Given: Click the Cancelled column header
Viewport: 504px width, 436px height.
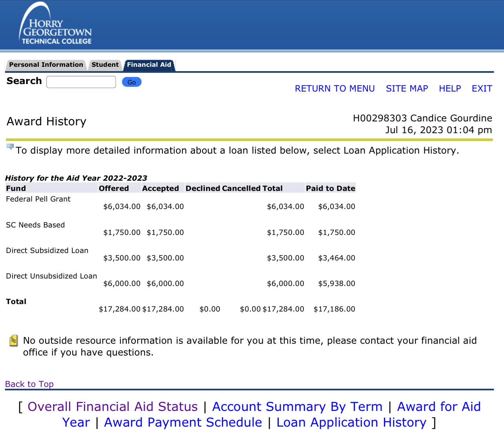Looking at the screenshot, I should point(241,188).
